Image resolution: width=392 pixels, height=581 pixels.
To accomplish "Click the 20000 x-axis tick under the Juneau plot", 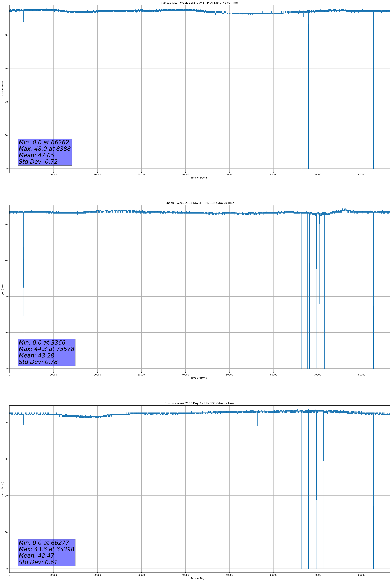I will pos(97,375).
